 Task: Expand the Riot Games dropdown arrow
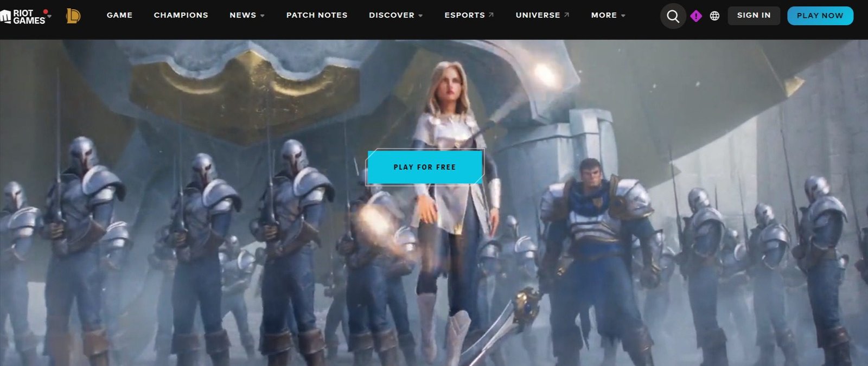pos(49,16)
